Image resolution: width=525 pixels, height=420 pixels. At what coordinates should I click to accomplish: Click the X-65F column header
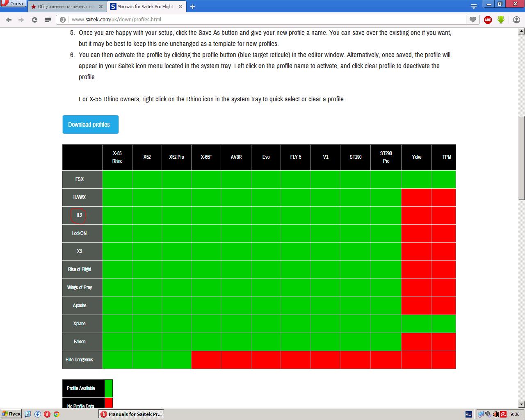point(206,157)
